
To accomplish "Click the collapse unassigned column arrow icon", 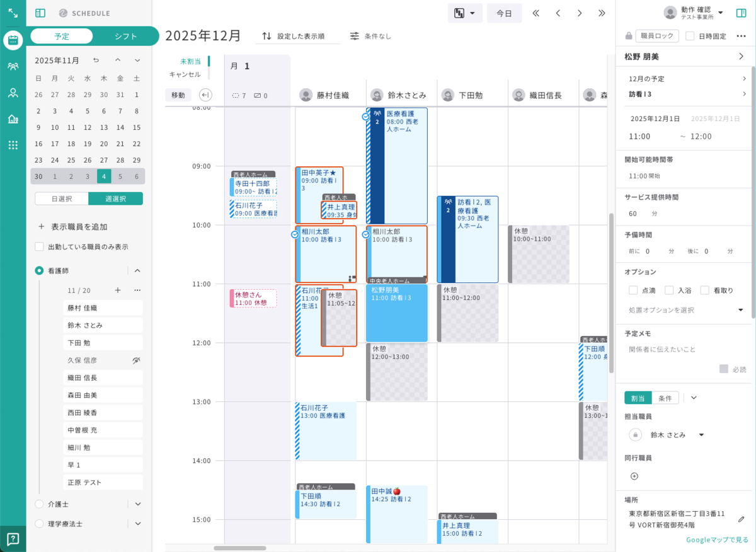I will click(x=205, y=95).
